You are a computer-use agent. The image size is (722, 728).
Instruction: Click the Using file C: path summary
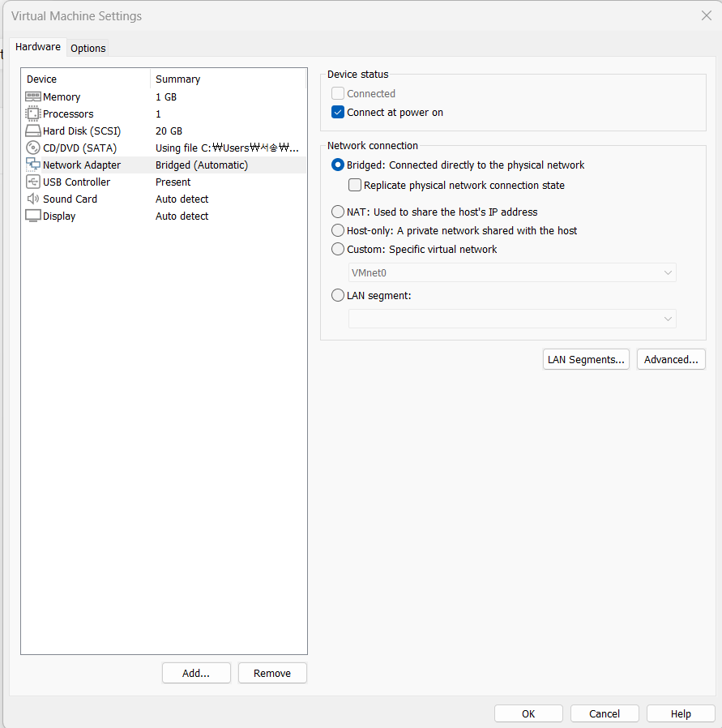pos(227,148)
